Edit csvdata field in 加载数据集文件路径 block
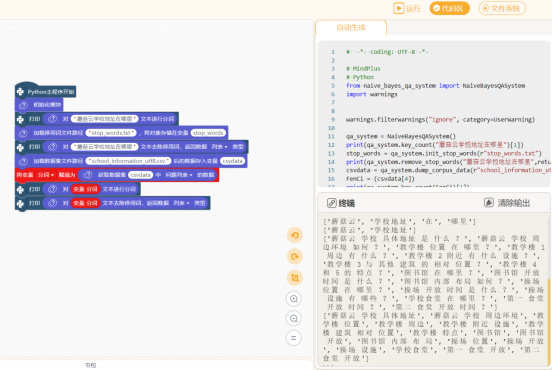This screenshot has height=370, width=552. coord(232,161)
